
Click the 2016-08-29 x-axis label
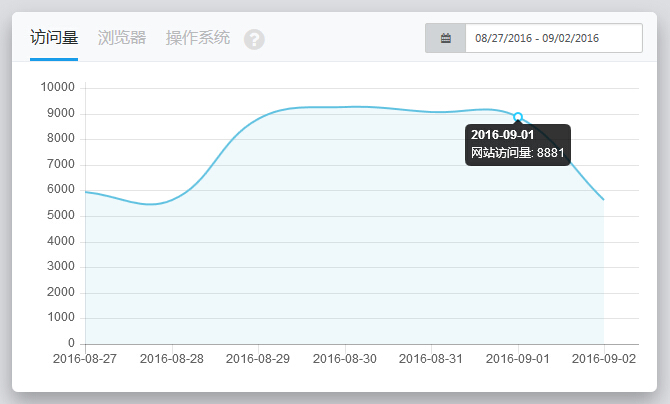pyautogui.click(x=258, y=358)
